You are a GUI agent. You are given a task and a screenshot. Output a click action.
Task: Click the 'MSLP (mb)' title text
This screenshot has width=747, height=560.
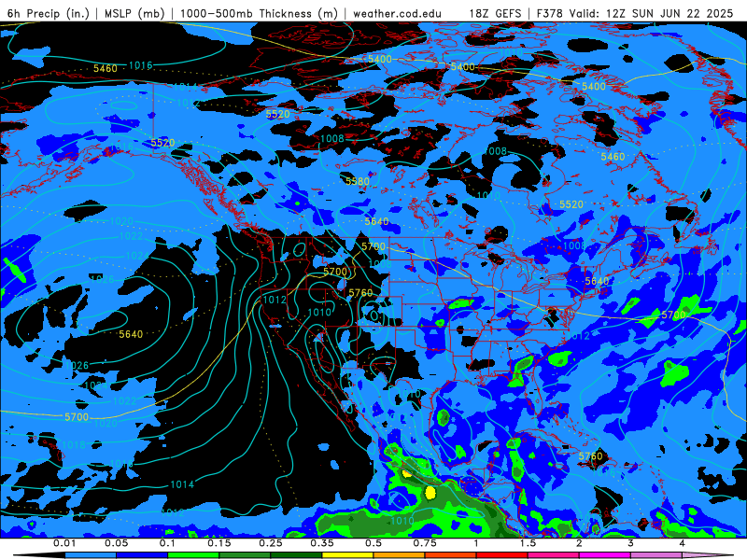click(134, 13)
